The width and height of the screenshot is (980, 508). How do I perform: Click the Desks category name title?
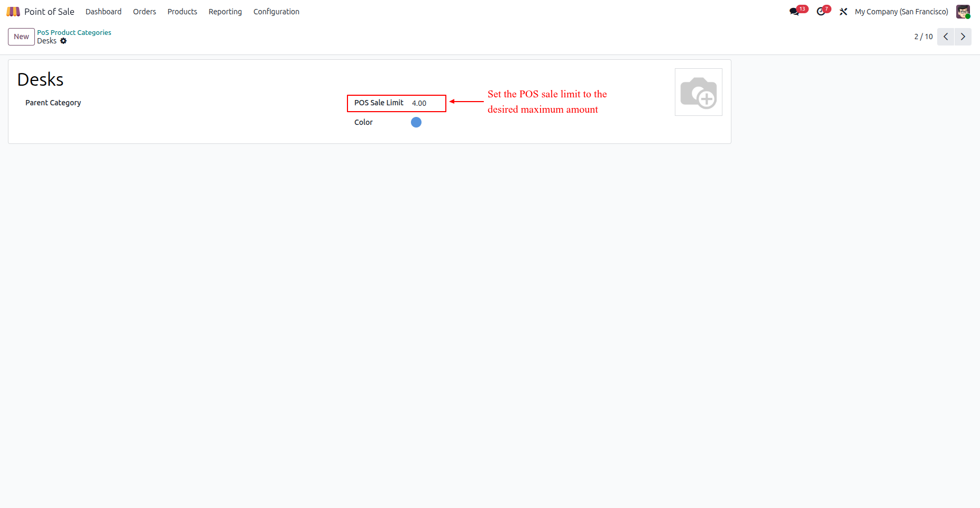pyautogui.click(x=40, y=79)
